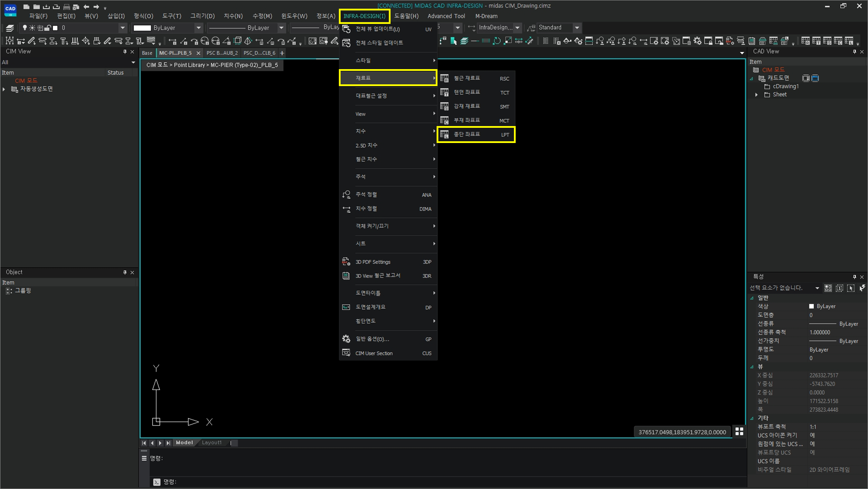Select 종단 좌표표 LPT submenu item
Image resolution: width=868 pixels, height=489 pixels.
click(x=476, y=134)
